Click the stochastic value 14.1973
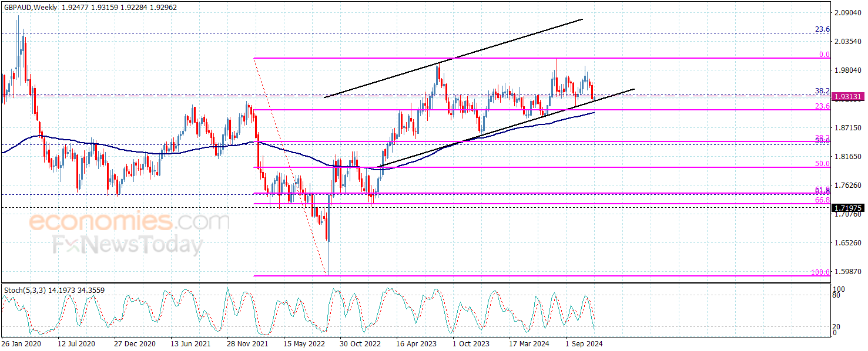Image resolution: width=868 pixels, height=351 pixels. tap(62, 290)
